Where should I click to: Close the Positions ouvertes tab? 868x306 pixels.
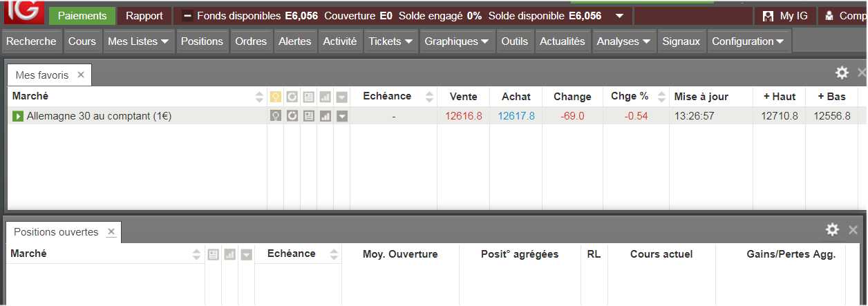111,232
